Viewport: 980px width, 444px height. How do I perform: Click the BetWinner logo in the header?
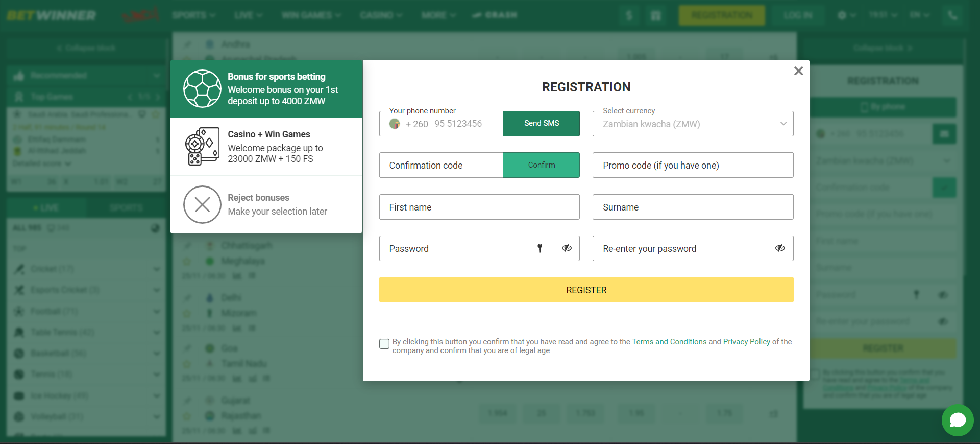click(x=51, y=15)
